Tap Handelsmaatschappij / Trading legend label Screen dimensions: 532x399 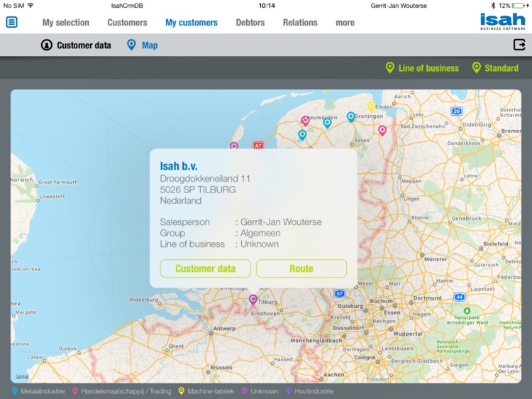click(x=126, y=391)
